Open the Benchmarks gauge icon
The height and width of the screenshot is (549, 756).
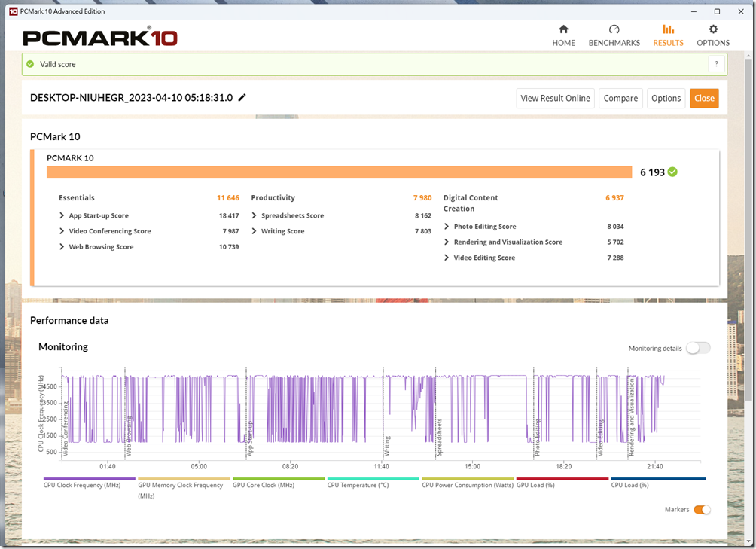pyautogui.click(x=614, y=29)
